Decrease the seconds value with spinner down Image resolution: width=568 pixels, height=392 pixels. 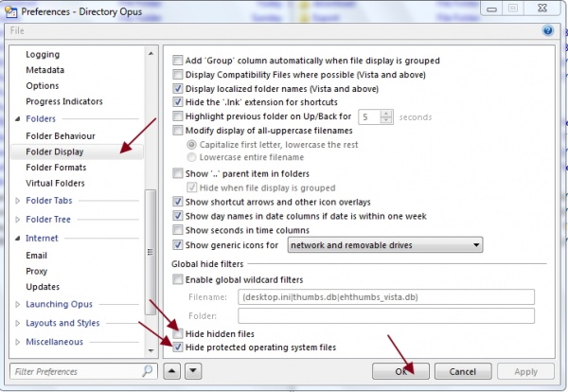(386, 120)
